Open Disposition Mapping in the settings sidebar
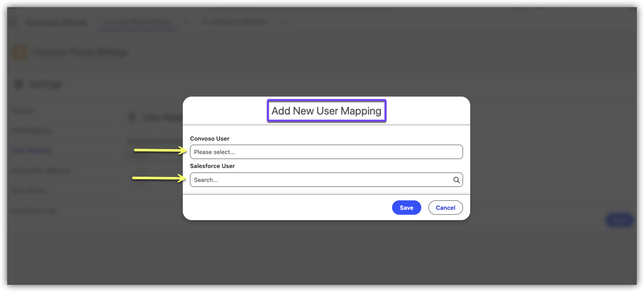644x292 pixels. (41, 170)
